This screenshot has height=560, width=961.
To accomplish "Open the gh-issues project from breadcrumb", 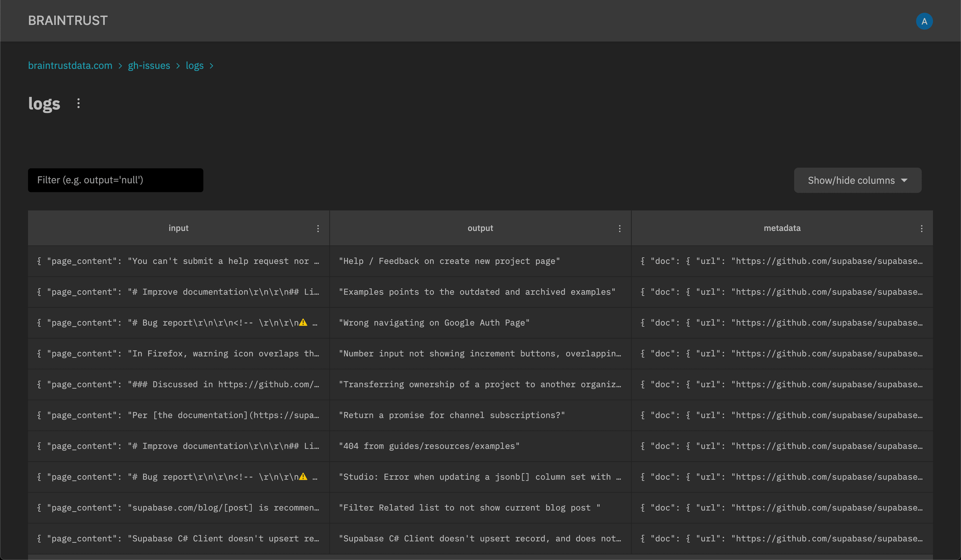I will 149,66.
